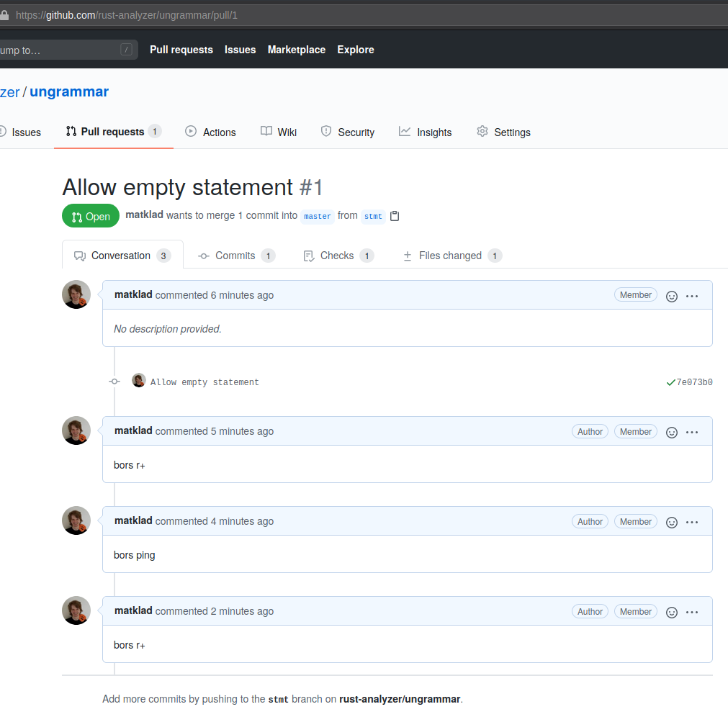Click matklad avatar beside the 5 minutes ago comment
Viewport: 728px width, 717px height.
pyautogui.click(x=76, y=430)
